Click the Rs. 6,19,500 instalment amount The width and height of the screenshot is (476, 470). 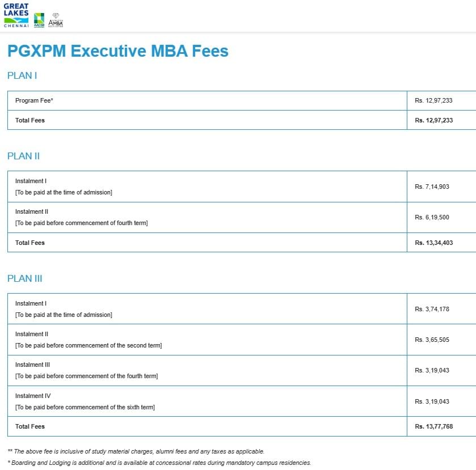point(432,217)
